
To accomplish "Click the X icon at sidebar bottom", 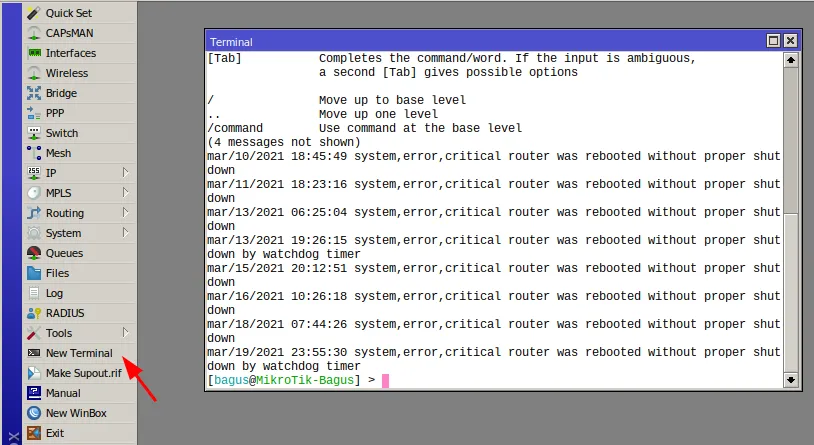I will (14, 438).
